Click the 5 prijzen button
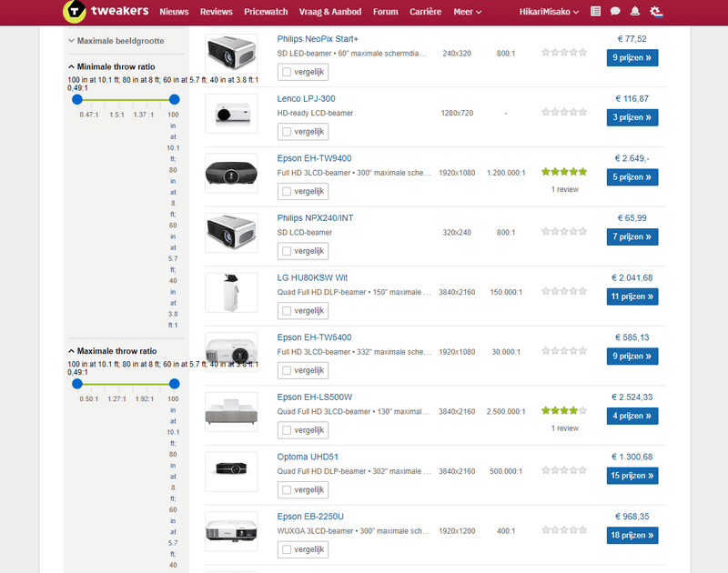728x573 pixels. click(632, 177)
